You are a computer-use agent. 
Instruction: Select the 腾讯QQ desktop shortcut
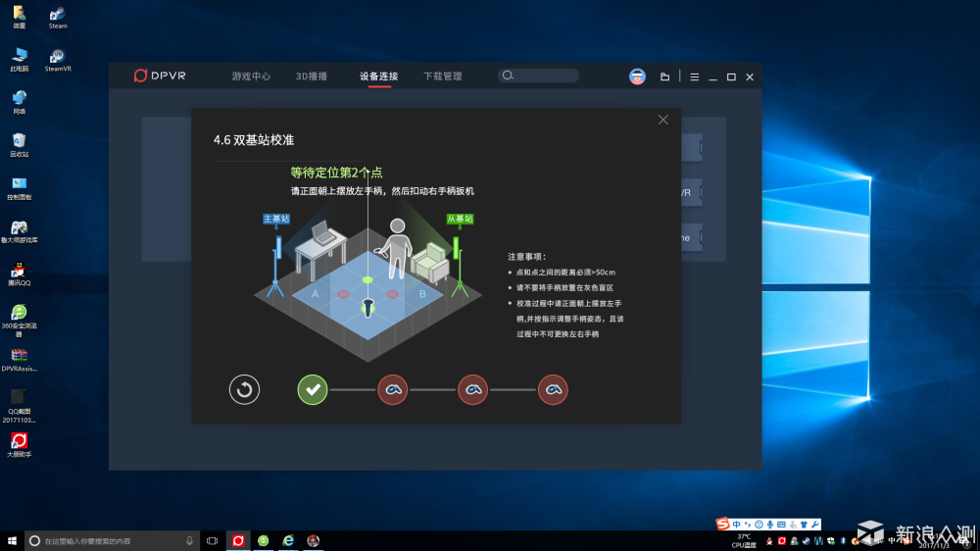tap(20, 275)
